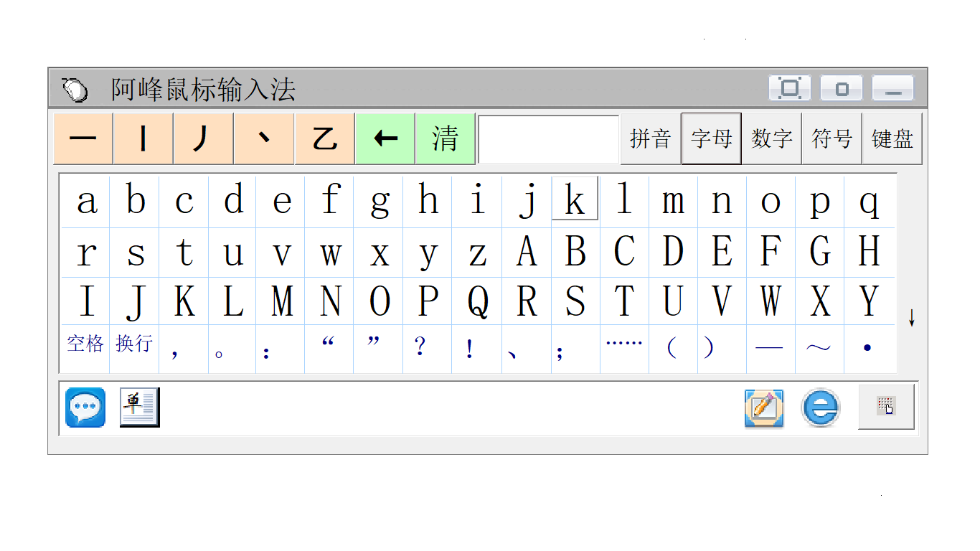Select the horizontal stroke 一 button
The image size is (980, 551).
pyautogui.click(x=83, y=138)
